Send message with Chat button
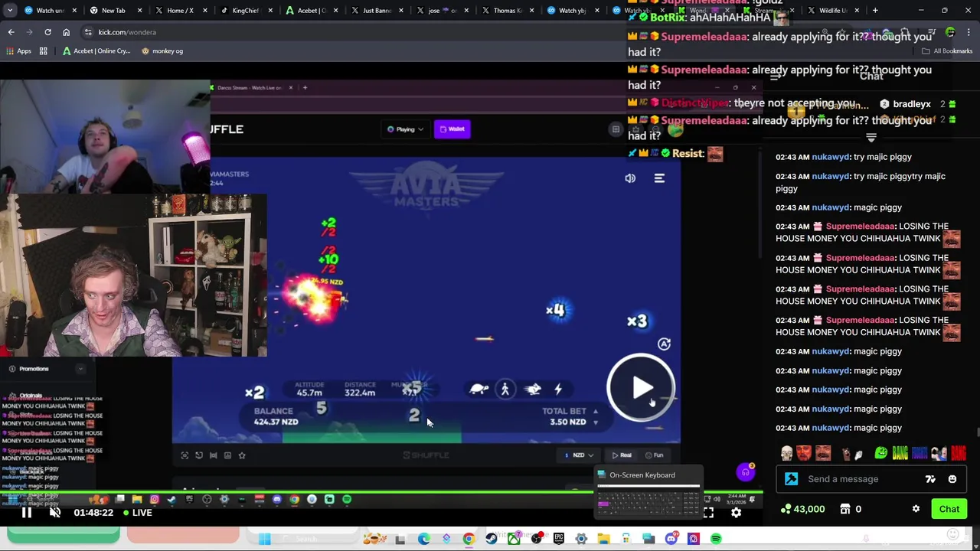The height and width of the screenshot is (551, 980). coord(949,509)
